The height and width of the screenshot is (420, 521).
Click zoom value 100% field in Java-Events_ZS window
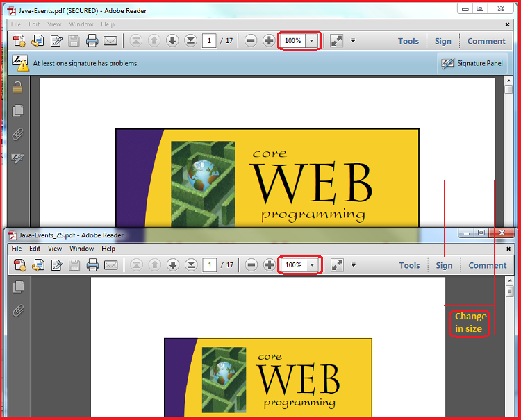(293, 265)
